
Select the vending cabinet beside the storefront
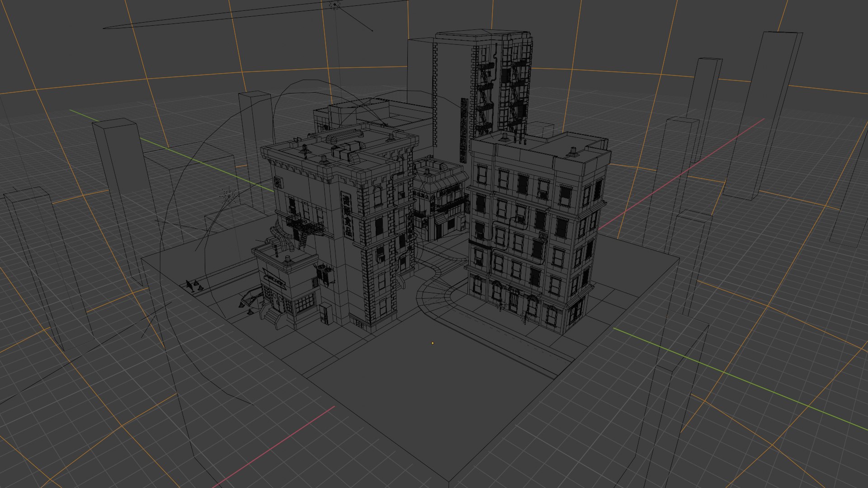[325, 314]
